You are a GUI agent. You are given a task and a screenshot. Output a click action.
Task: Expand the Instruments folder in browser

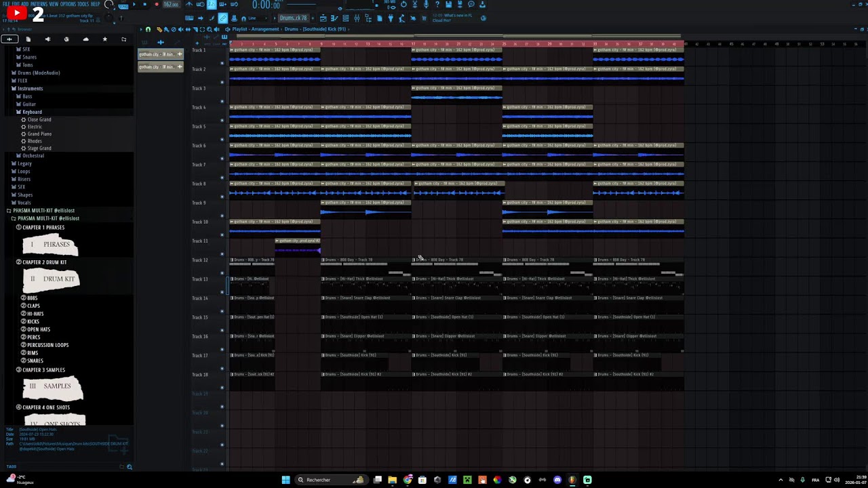point(30,89)
